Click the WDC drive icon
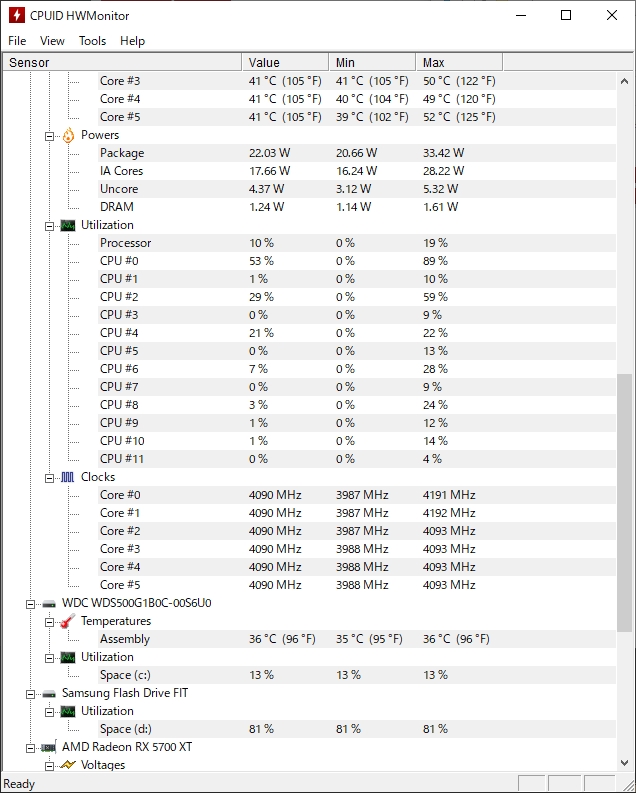 (49, 604)
